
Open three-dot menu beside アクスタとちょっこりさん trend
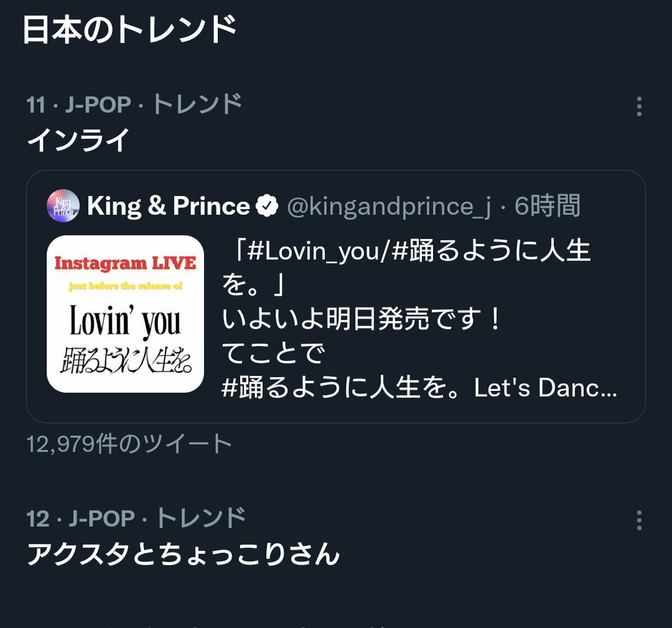[639, 520]
